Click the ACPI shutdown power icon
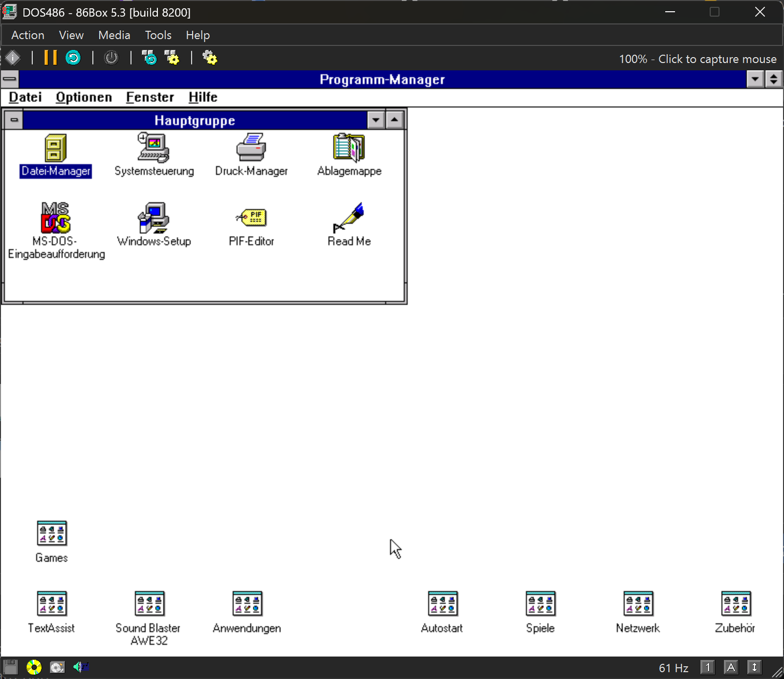Image resolution: width=784 pixels, height=679 pixels. coord(111,58)
